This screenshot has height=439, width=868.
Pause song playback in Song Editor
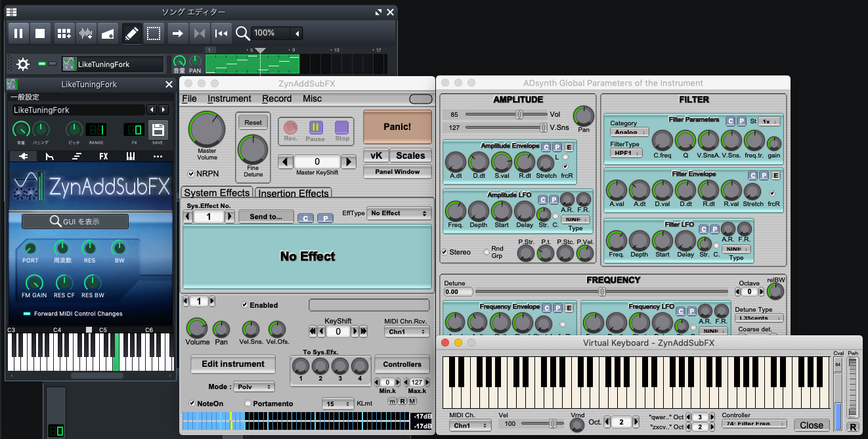coord(18,33)
